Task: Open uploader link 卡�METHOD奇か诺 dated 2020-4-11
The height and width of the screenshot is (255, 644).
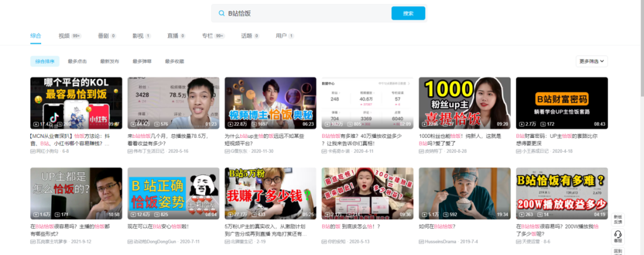Action: [x=339, y=151]
